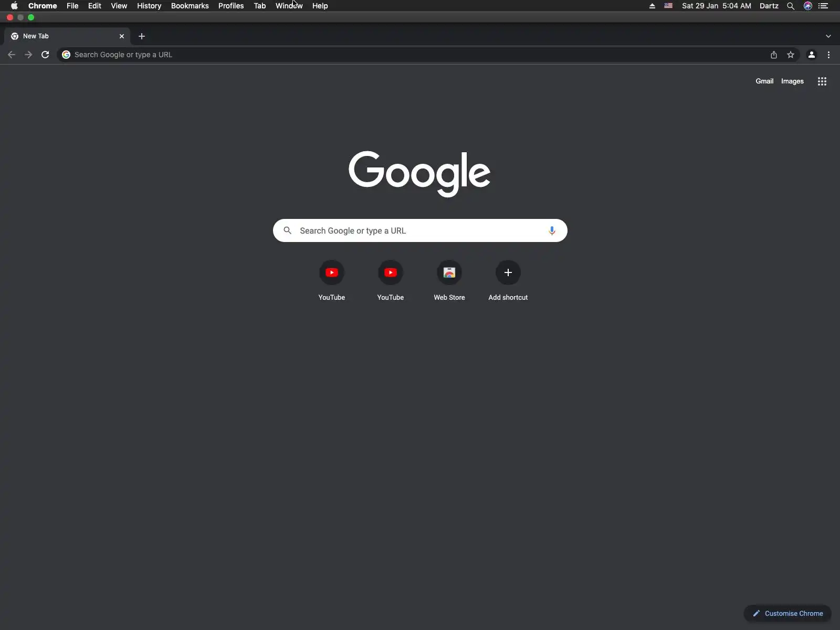Open Siri from the menu bar

808,6
